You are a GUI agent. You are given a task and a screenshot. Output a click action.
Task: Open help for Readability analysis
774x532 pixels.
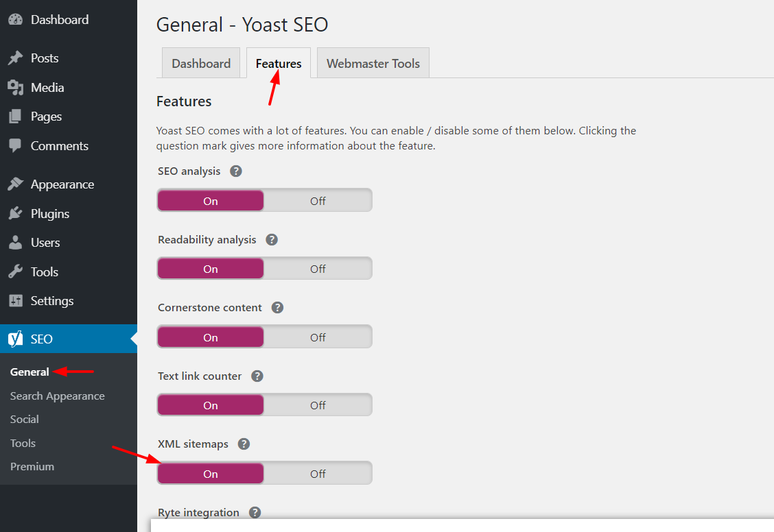coord(272,240)
